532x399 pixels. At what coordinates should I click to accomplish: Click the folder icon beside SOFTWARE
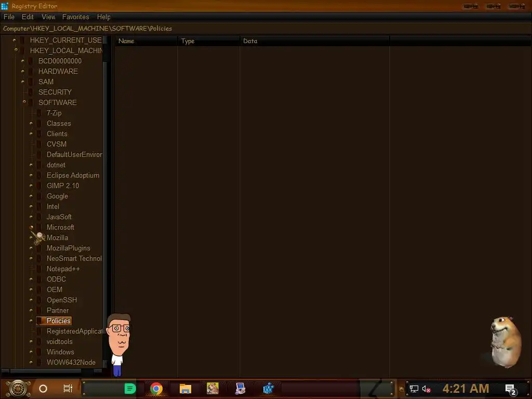[x=32, y=102]
